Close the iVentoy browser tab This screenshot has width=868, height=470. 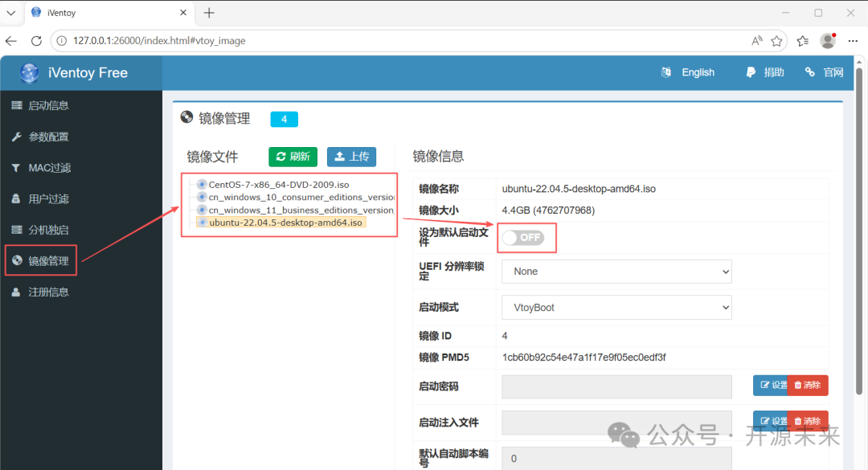(x=183, y=13)
